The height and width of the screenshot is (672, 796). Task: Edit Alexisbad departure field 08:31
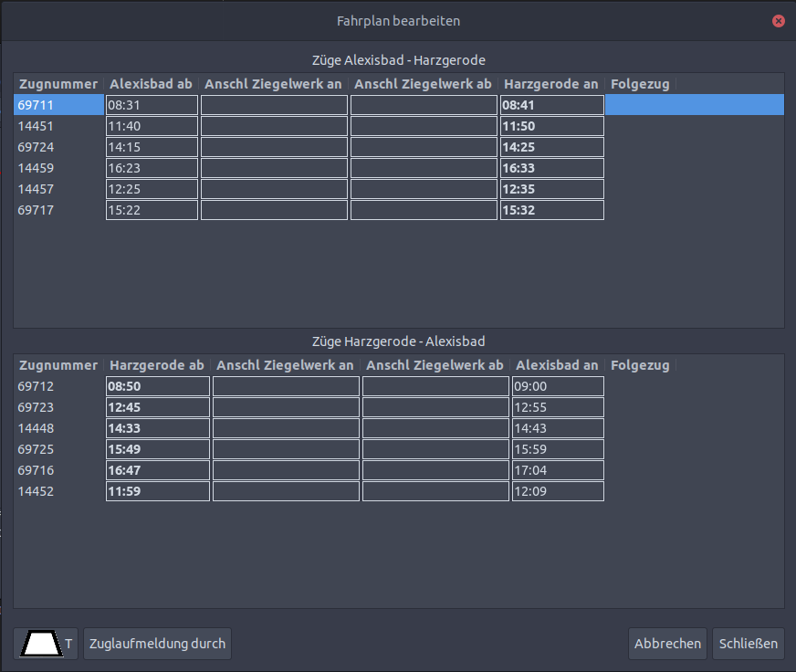pyautogui.click(x=152, y=105)
